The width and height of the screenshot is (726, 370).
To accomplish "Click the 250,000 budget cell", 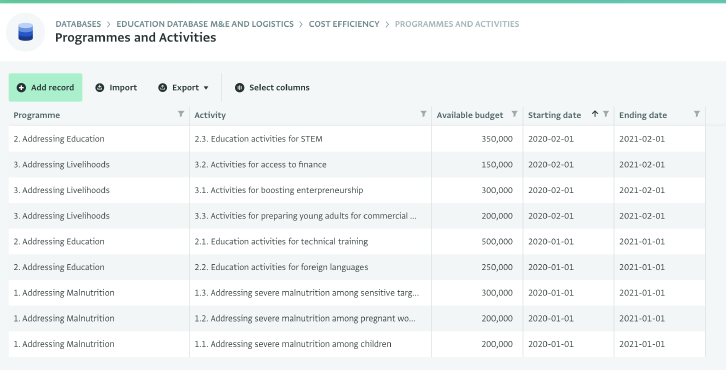I will (477, 267).
